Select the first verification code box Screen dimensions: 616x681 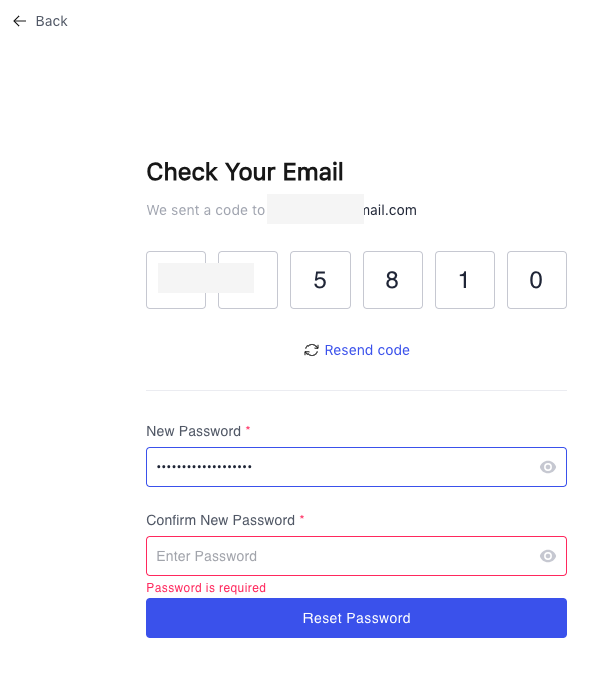click(x=176, y=280)
